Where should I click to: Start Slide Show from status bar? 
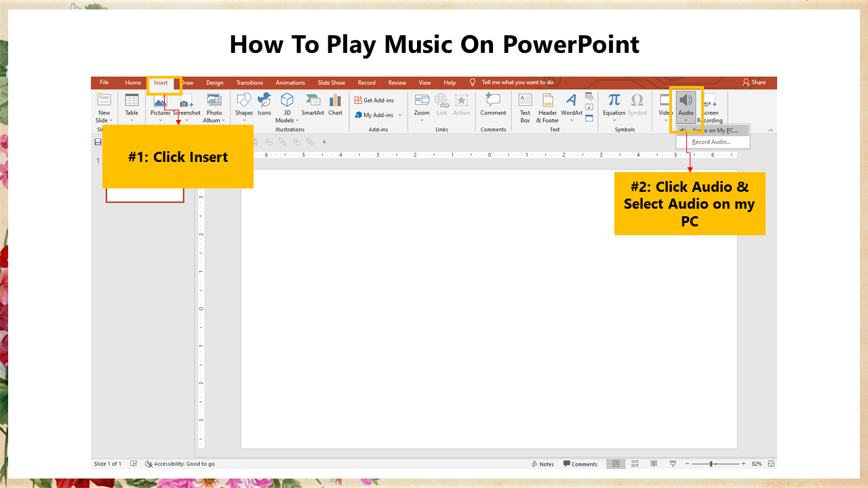coord(673,464)
